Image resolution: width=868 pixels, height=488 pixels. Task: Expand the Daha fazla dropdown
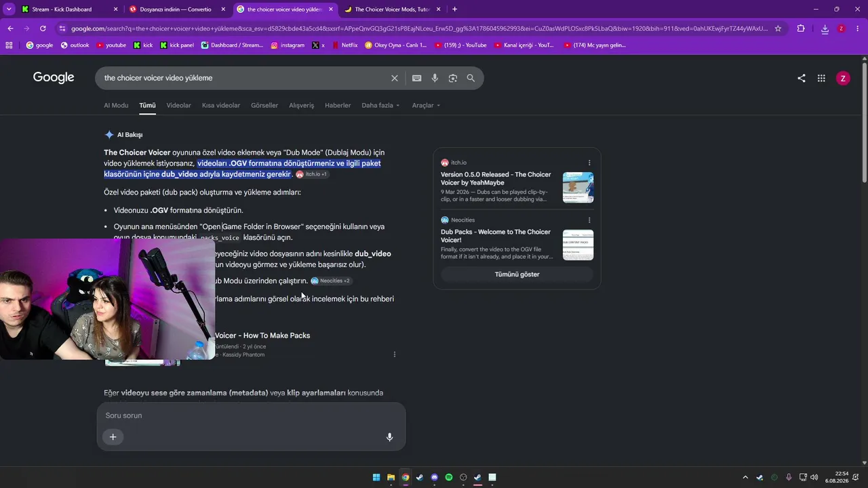pos(380,106)
